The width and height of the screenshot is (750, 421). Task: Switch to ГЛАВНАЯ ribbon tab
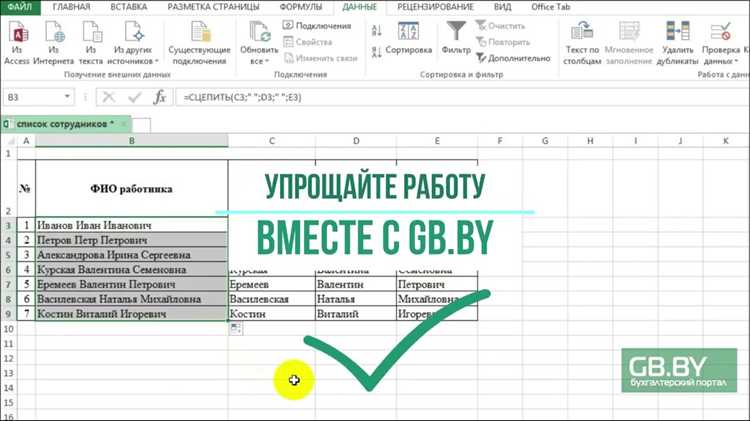click(x=71, y=7)
